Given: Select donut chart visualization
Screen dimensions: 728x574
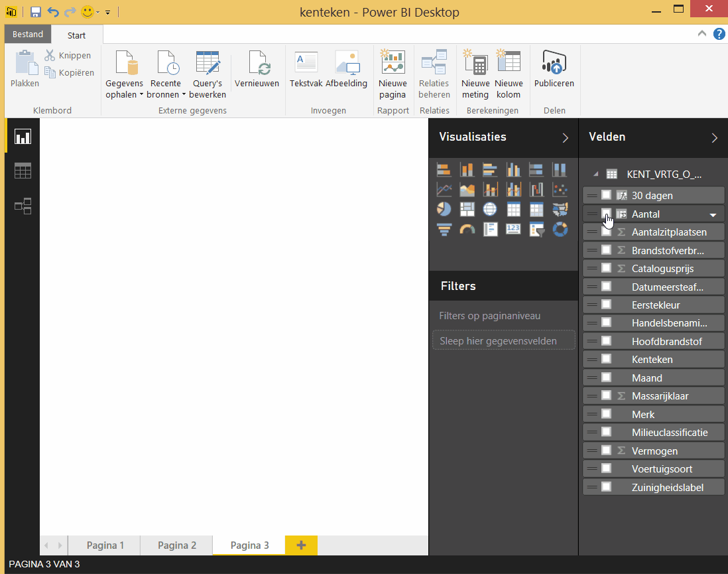Looking at the screenshot, I should click(x=560, y=229).
